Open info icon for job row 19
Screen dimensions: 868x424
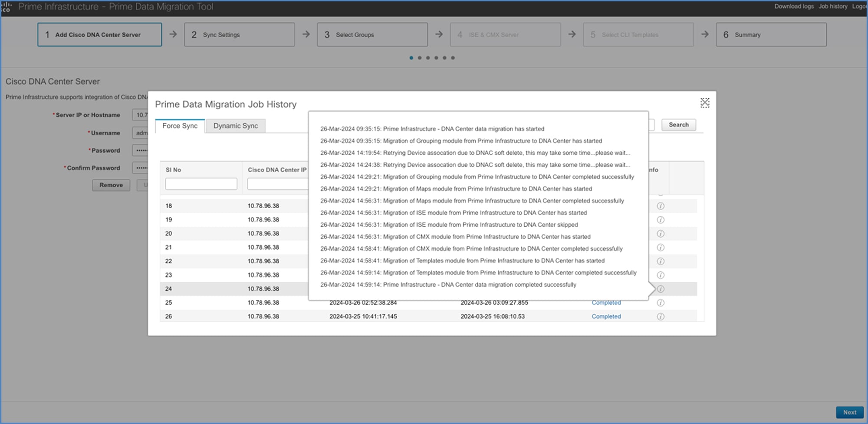coord(661,220)
